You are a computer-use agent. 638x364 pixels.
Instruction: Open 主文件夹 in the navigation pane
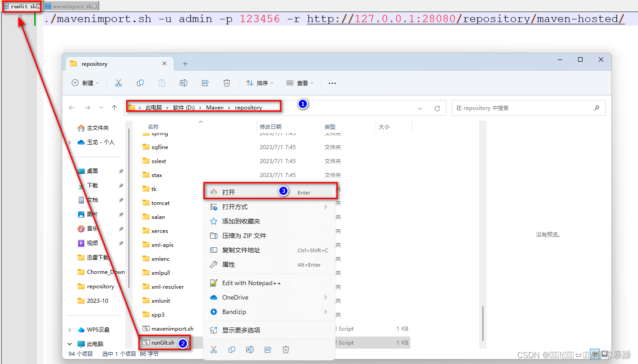pyautogui.click(x=93, y=128)
